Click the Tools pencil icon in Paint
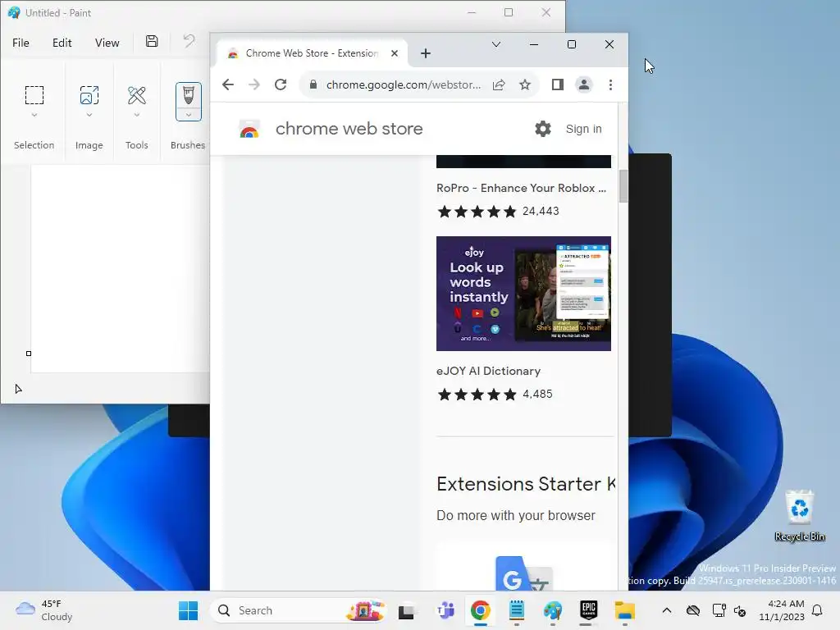This screenshot has width=840, height=630. click(137, 95)
